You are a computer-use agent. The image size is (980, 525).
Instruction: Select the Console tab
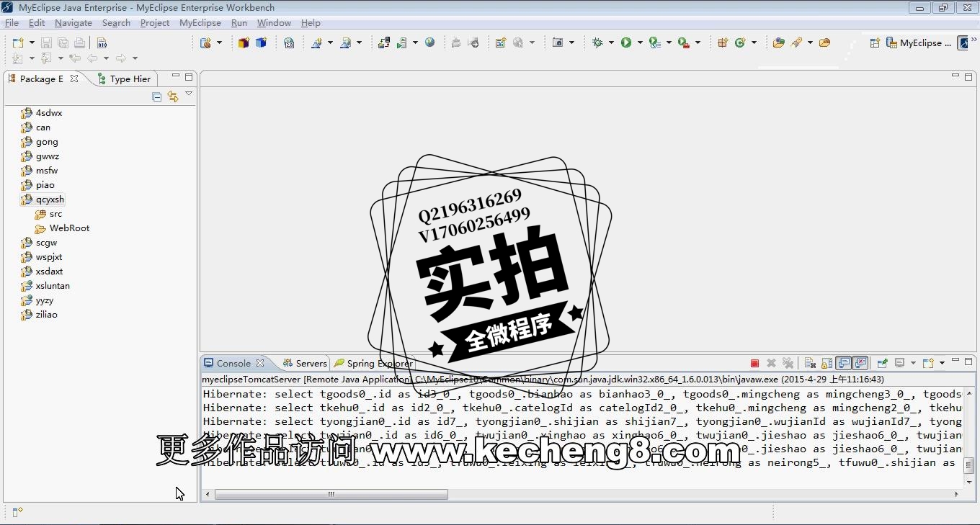[233, 363]
